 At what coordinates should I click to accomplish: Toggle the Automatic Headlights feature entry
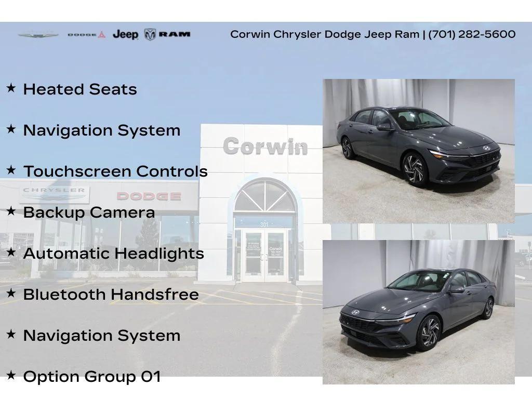pos(114,254)
